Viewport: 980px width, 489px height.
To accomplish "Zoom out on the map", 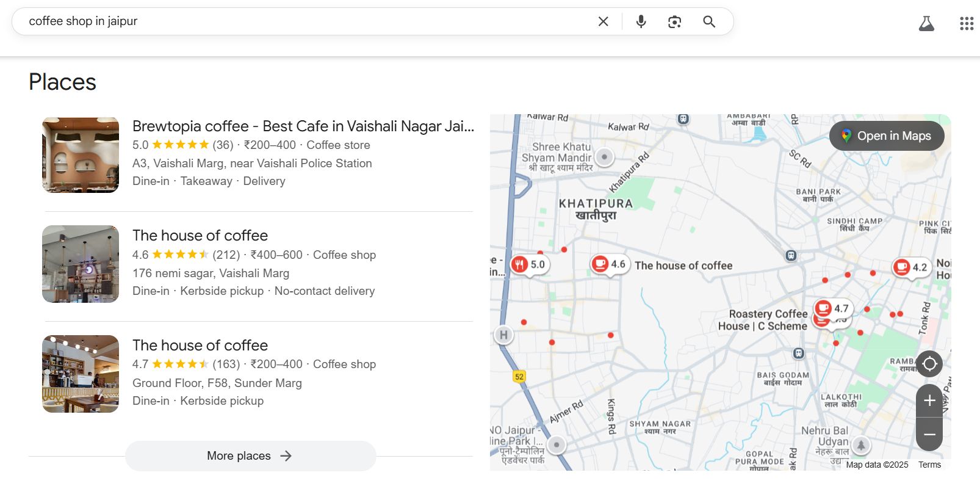I will 929,434.
